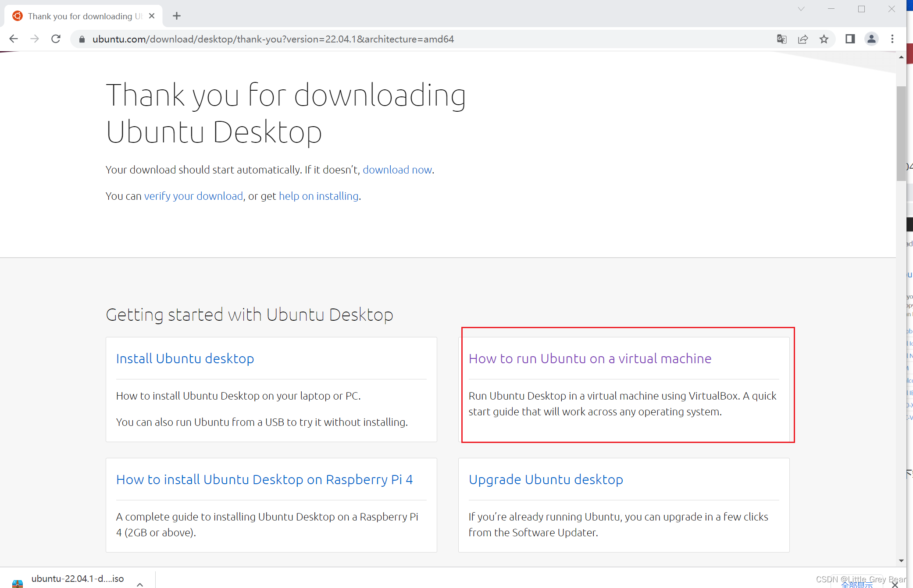The width and height of the screenshot is (913, 588).
Task: Click text 'How to install Ubuntu Desktop on your laptop or PC'
Action: pyautogui.click(x=238, y=396)
